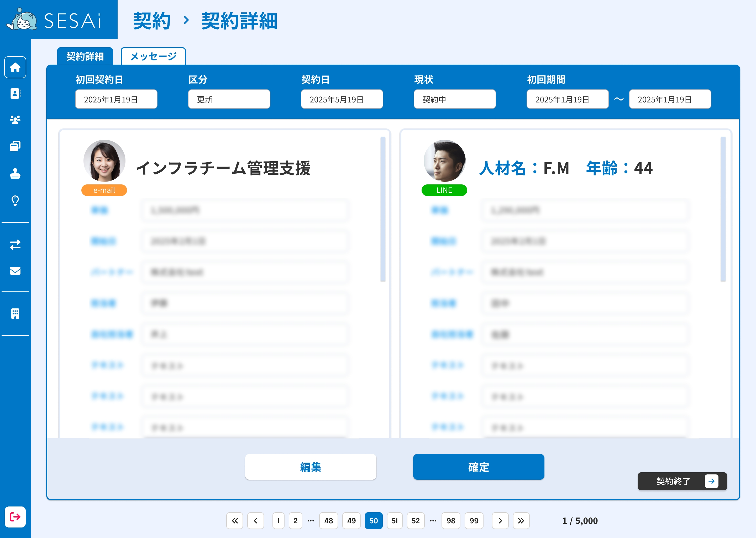Open the mail envelope icon in sidebar
This screenshot has height=538, width=756.
[x=15, y=271]
